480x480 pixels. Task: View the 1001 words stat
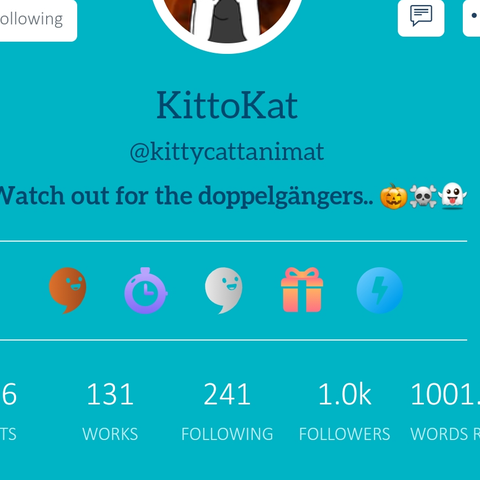coord(445,412)
